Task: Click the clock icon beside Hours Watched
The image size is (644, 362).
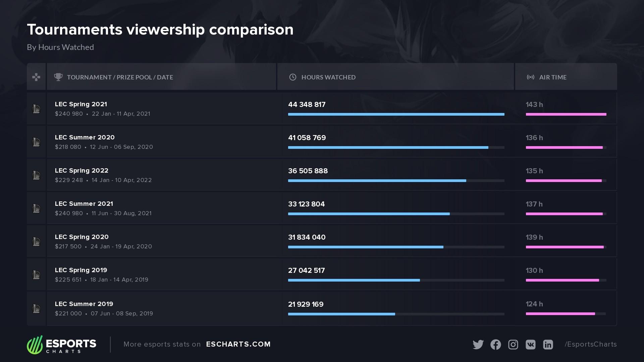Action: coord(293,77)
